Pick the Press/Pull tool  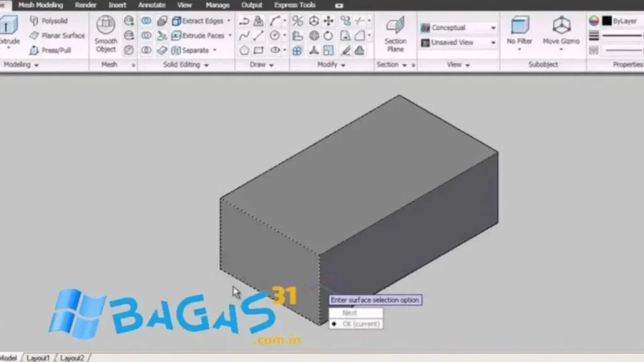(x=50, y=50)
